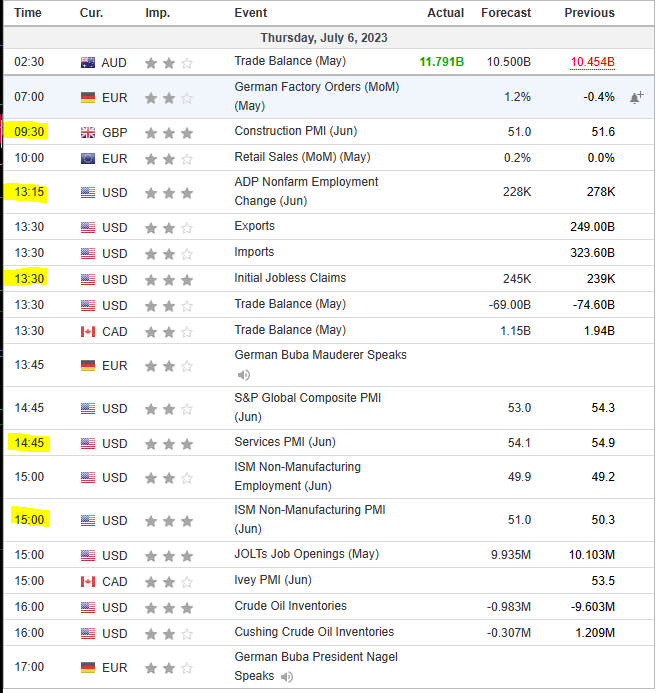Click the revised previous value 10.454B

coord(592,62)
